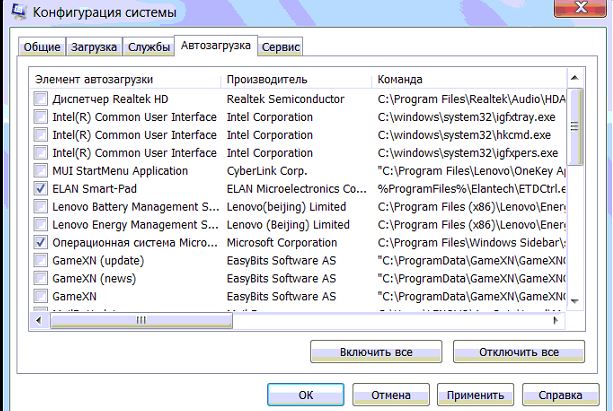The height and width of the screenshot is (411, 613).
Task: Select the C:\windows\system32\hkcmd.exe command
Action: [x=464, y=135]
